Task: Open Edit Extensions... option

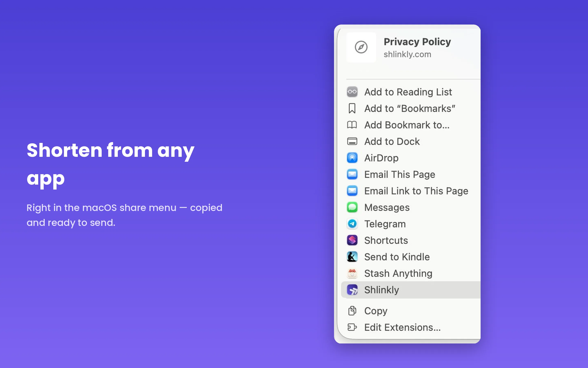Action: 411,327
